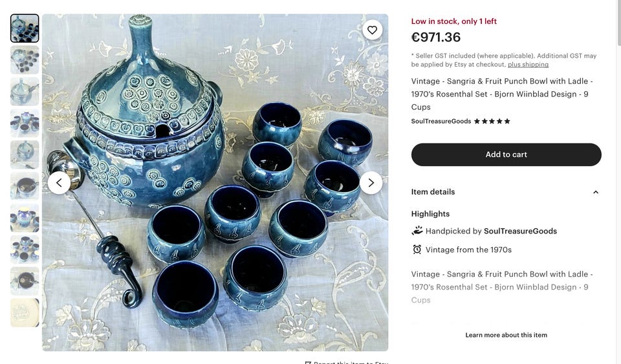
Task: Open SoulTreasureGoods link in Highlights
Action: click(x=520, y=231)
